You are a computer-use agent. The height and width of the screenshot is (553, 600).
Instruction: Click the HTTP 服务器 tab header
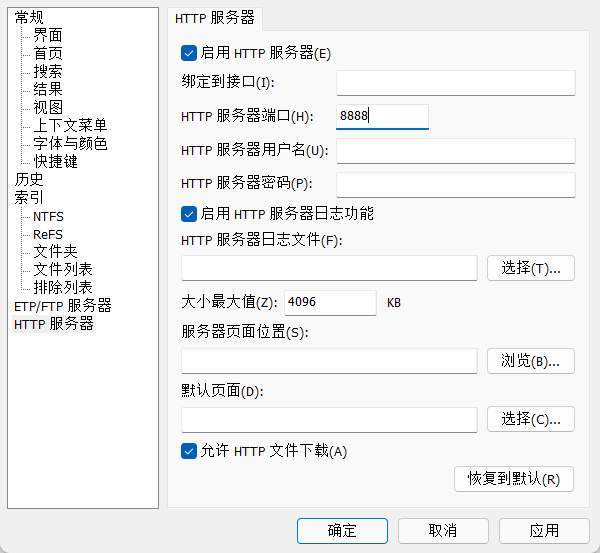(214, 18)
